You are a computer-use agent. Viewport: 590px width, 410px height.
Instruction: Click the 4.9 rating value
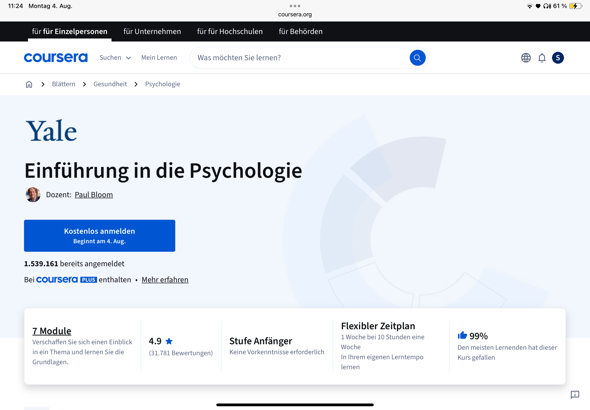[155, 341]
